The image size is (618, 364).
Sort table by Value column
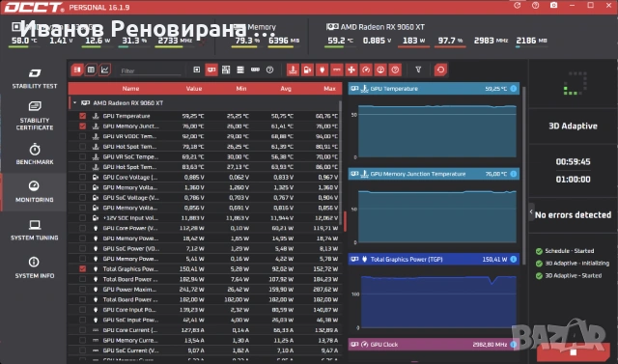[x=194, y=89]
